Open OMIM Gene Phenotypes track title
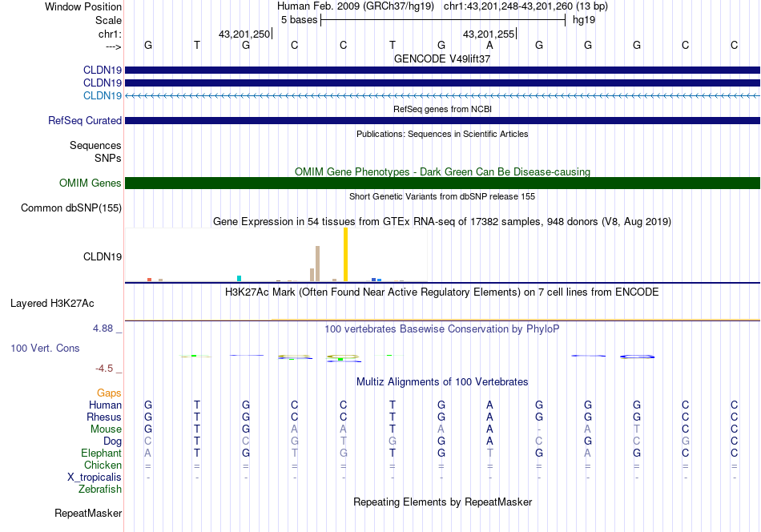The image size is (761, 532). click(442, 171)
